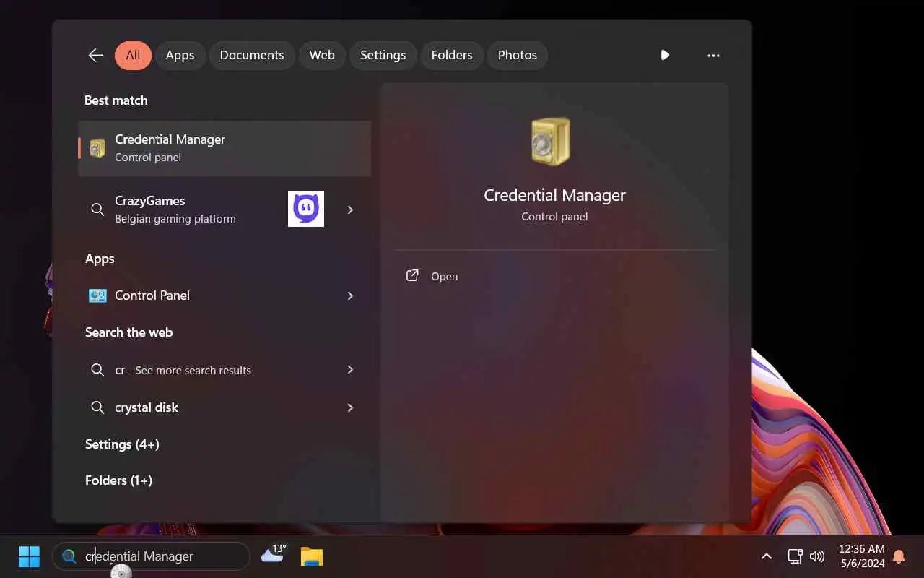Open the clock showing 12:36 AM

[862, 556]
